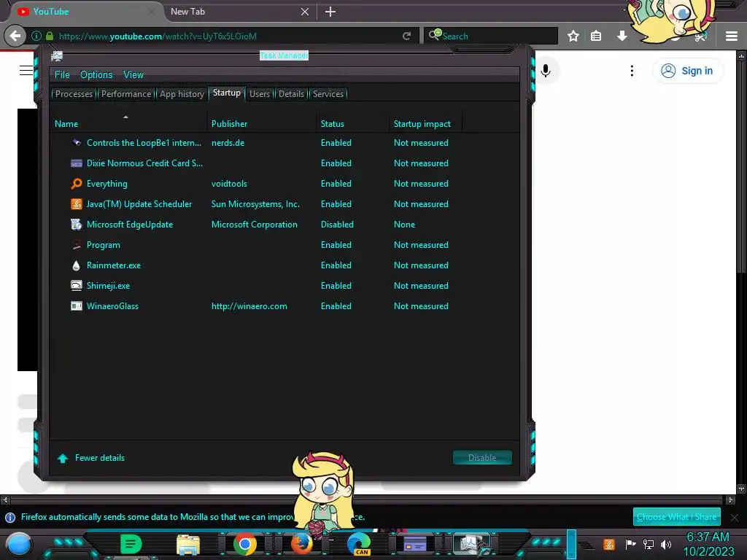Switch to Firefox in the taskbar
The height and width of the screenshot is (560, 747).
tap(302, 544)
